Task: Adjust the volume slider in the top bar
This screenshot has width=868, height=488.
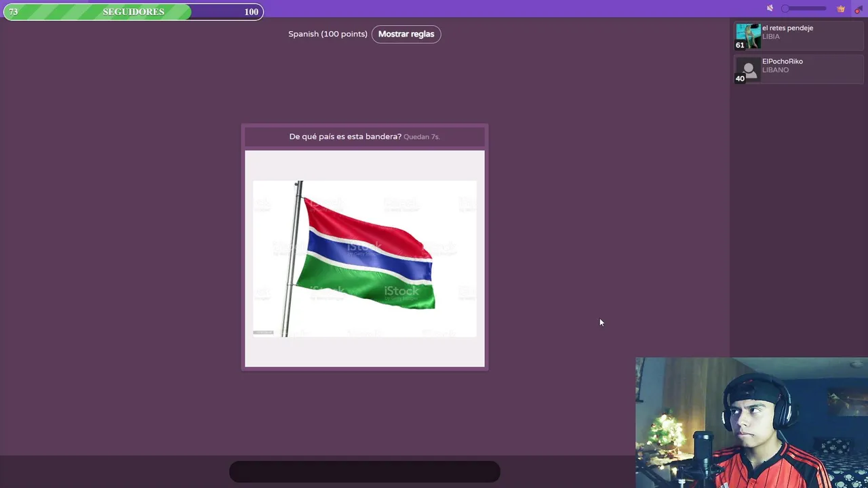Action: (x=804, y=9)
